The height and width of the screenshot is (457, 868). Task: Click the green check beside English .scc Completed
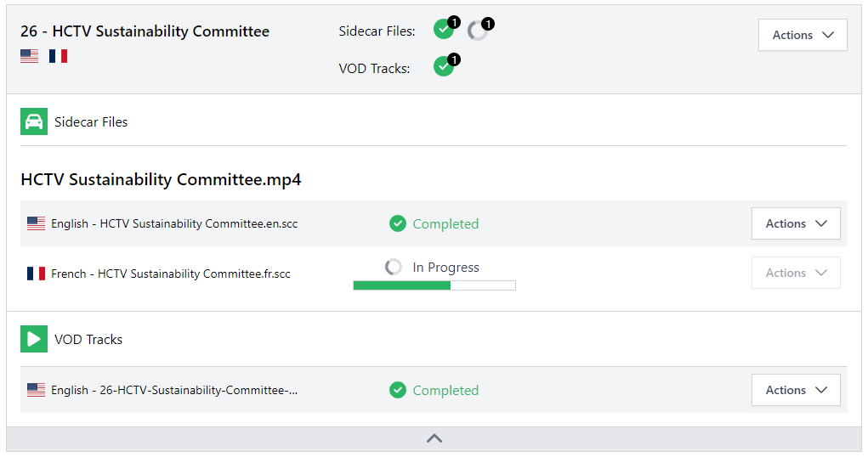[398, 223]
